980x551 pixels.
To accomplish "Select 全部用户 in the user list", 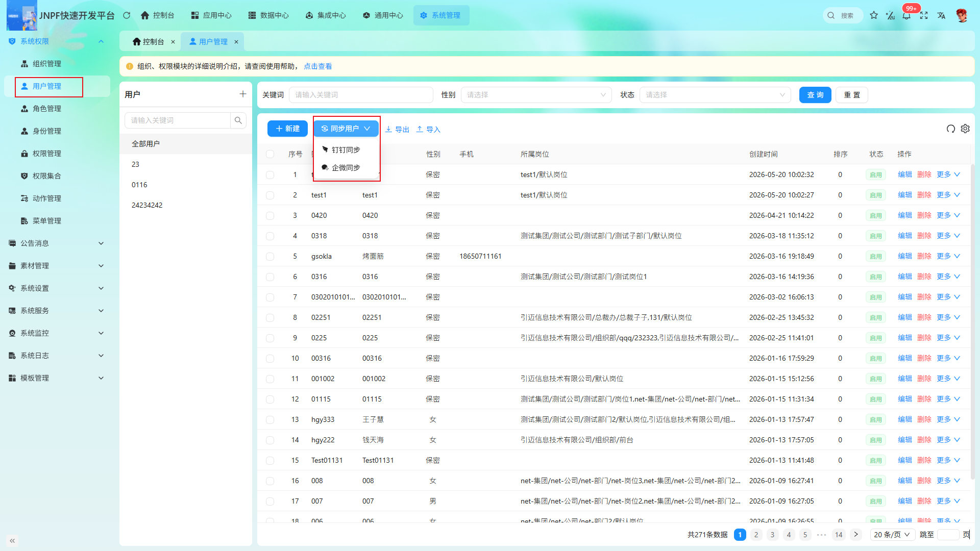I will [186, 144].
